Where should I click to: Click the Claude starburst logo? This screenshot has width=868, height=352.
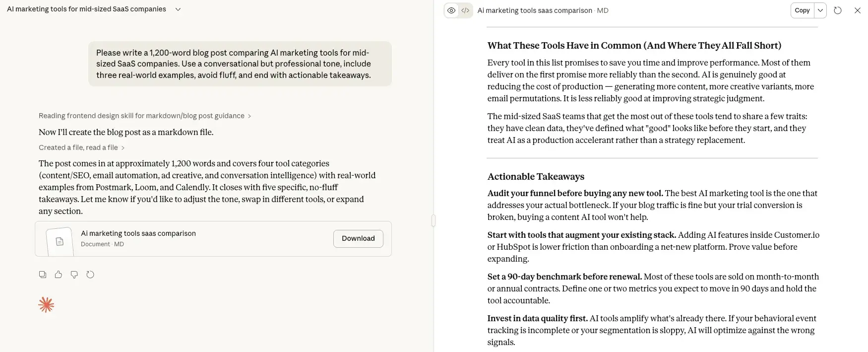tap(46, 305)
